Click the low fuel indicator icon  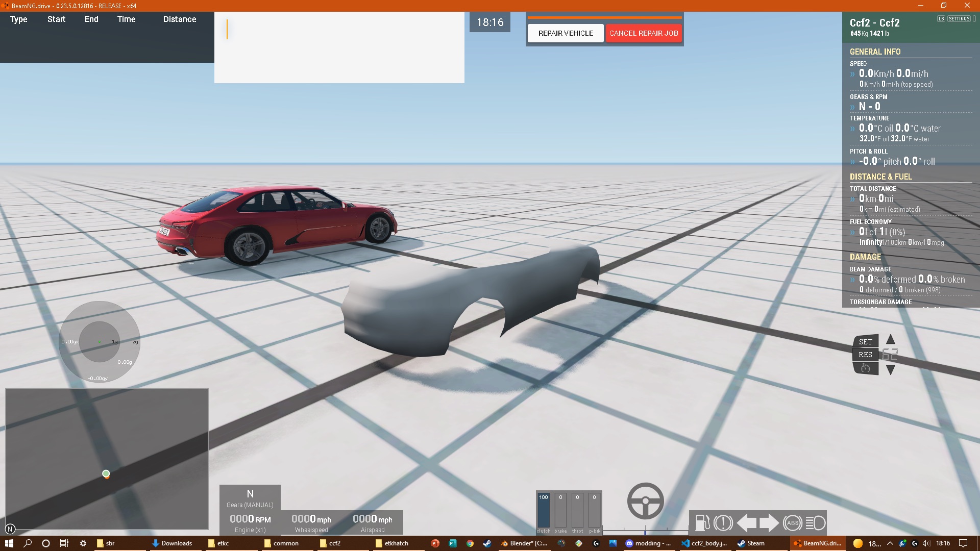point(702,523)
